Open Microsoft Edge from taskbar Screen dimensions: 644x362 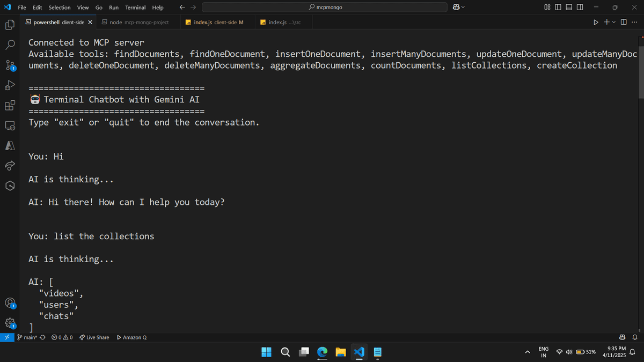coord(322,352)
